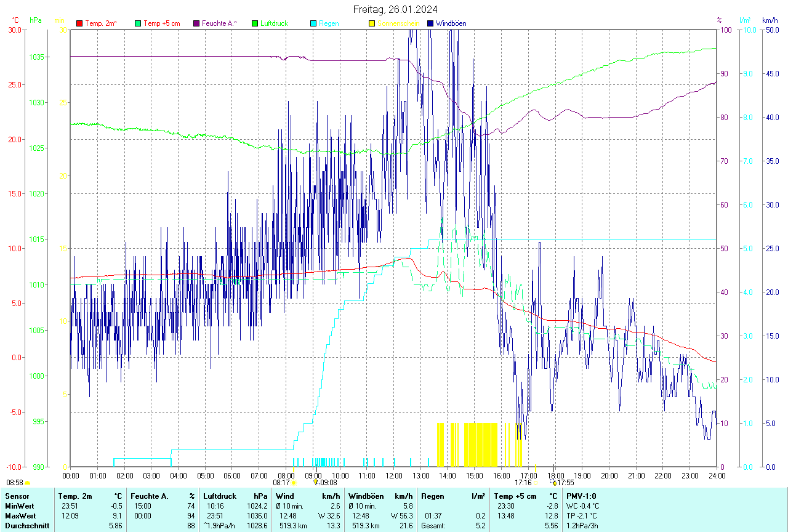Click the marker icon beside 09:08
This screenshot has width=788, height=532.
pos(316,483)
